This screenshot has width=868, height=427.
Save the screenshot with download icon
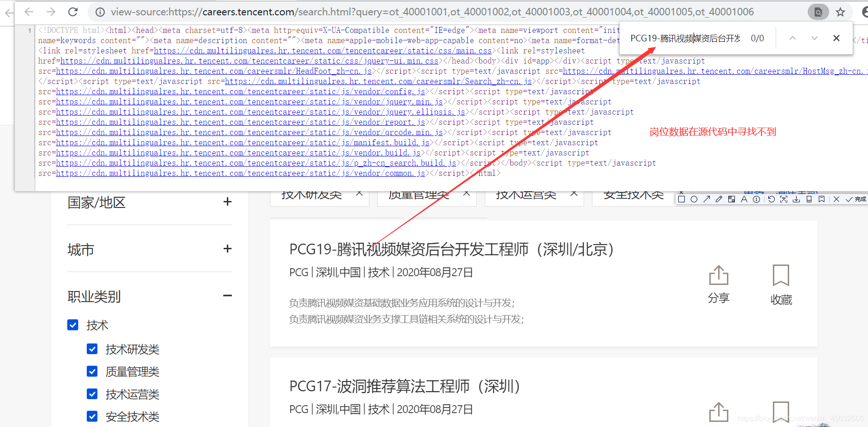coord(796,199)
